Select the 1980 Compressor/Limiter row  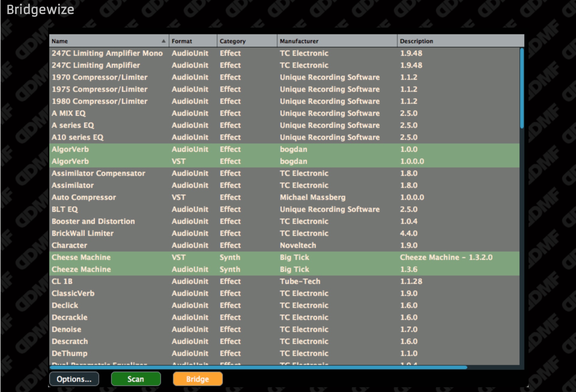(x=284, y=101)
